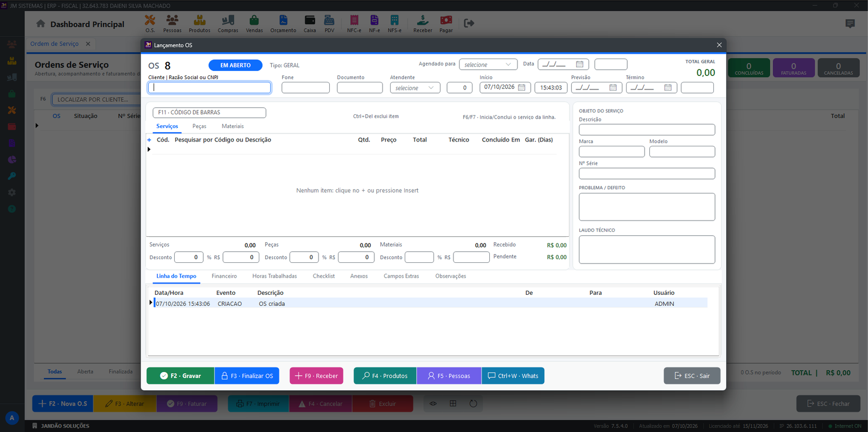Open the NFC-e toolbar icon
The image size is (868, 432).
354,23
